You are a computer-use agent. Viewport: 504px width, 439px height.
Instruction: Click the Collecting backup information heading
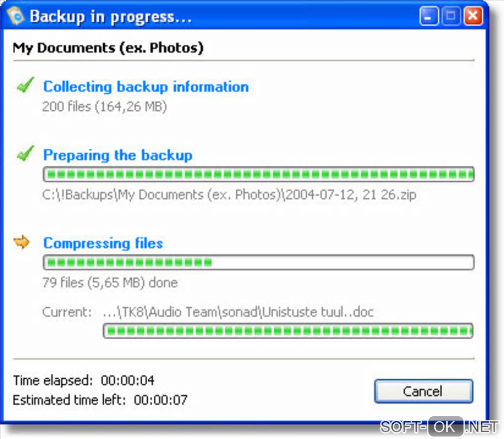pos(146,87)
